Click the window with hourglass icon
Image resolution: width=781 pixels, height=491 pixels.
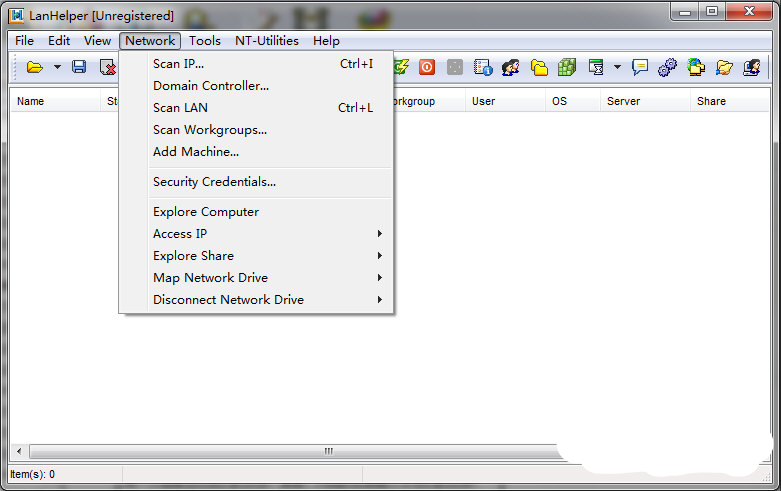[x=596, y=67]
